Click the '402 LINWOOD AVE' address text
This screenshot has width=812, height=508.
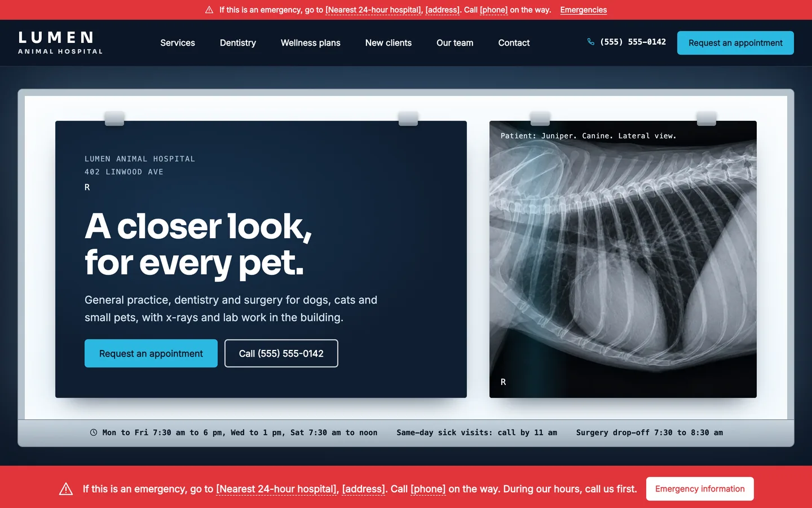pyautogui.click(x=124, y=172)
